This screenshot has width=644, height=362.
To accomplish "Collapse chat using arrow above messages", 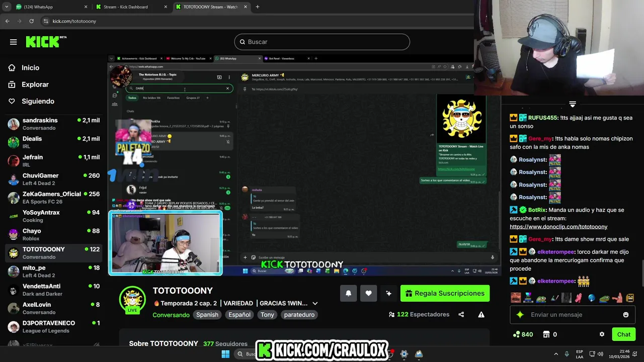I will point(572,104).
